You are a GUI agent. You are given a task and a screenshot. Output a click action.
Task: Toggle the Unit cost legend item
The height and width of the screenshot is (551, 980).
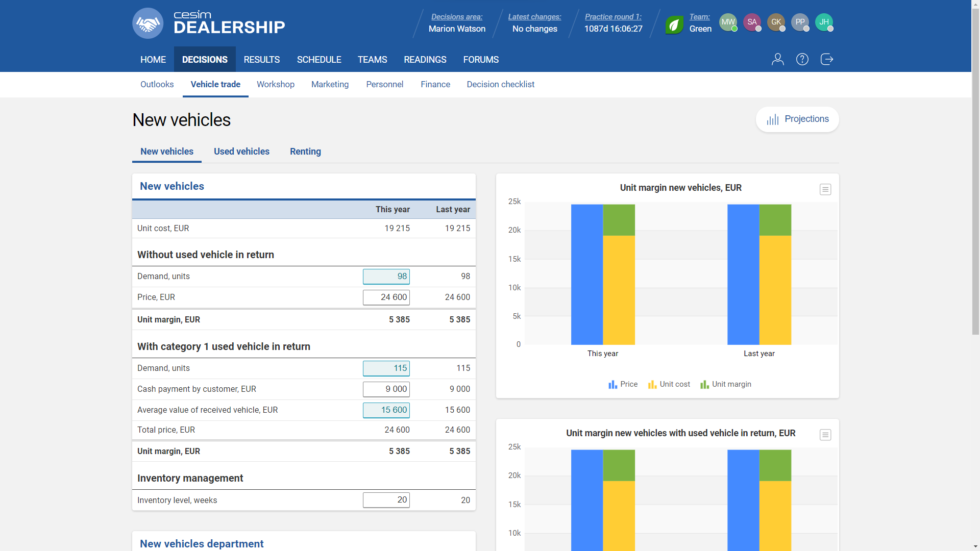pos(669,384)
